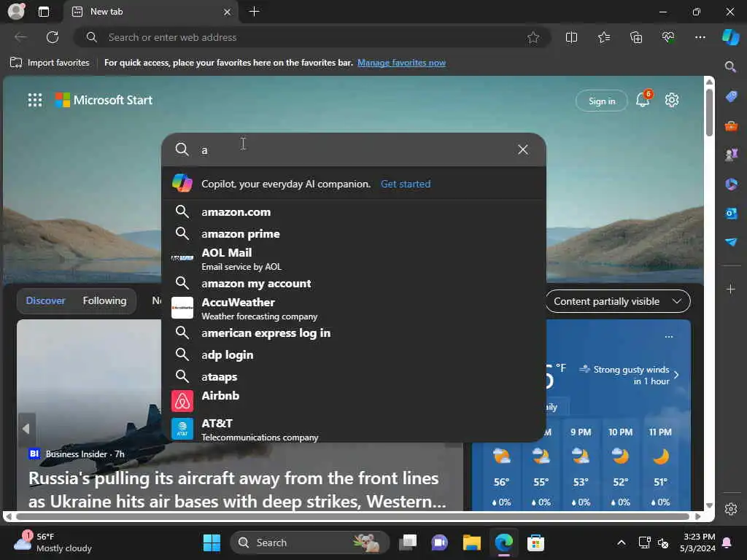Click the taskbar Search box
Image resolution: width=747 pixels, height=560 pixels.
pyautogui.click(x=310, y=542)
